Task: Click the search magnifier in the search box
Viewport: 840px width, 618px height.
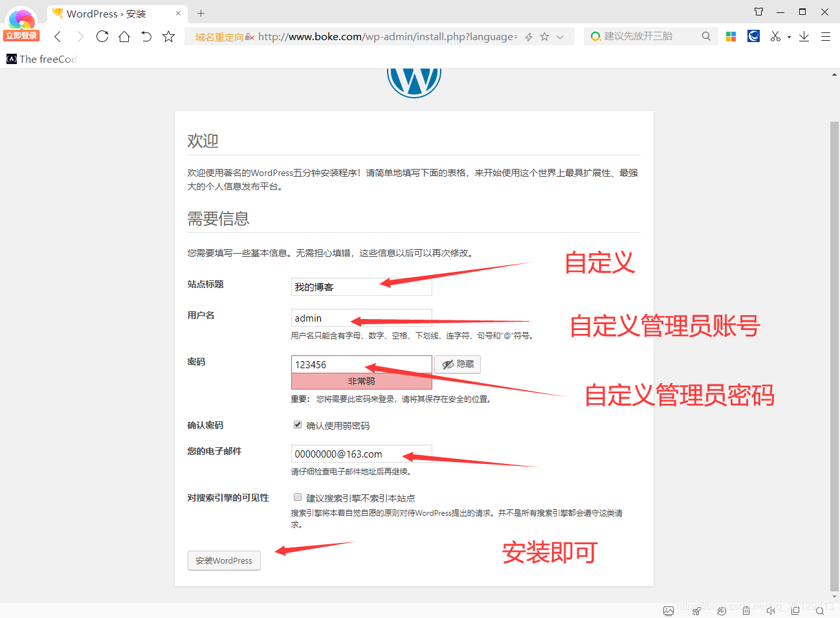Action: coord(706,36)
